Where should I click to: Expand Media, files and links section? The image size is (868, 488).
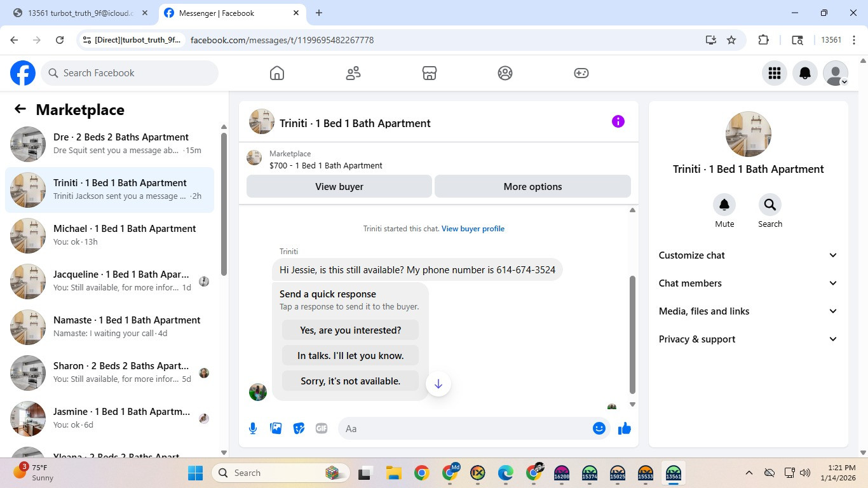pyautogui.click(x=749, y=311)
